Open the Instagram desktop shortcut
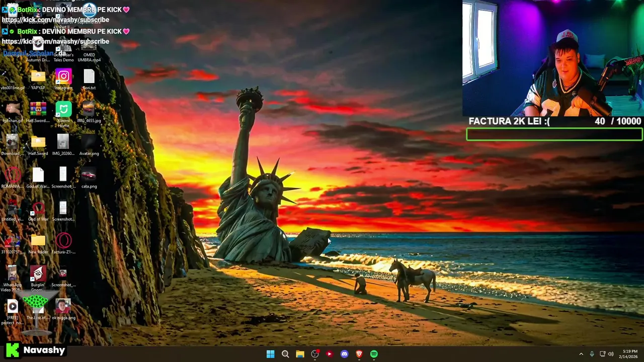The image size is (644, 362). click(63, 79)
